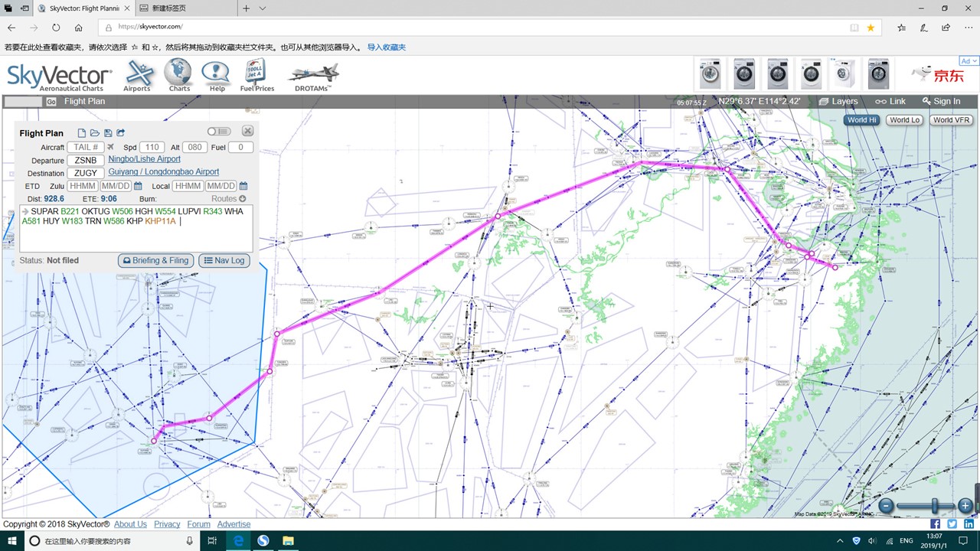This screenshot has height=551, width=980.
Task: Create a new flight plan document
Action: click(x=82, y=133)
